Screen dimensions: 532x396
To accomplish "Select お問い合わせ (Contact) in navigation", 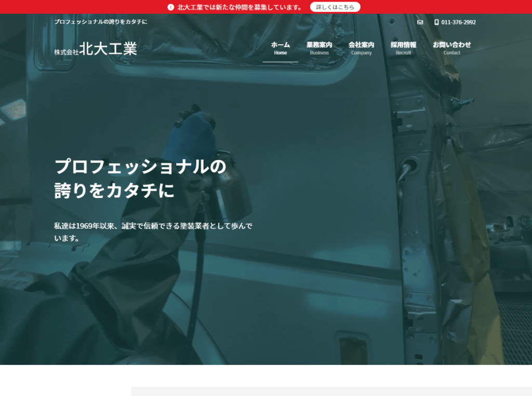I will coord(451,48).
